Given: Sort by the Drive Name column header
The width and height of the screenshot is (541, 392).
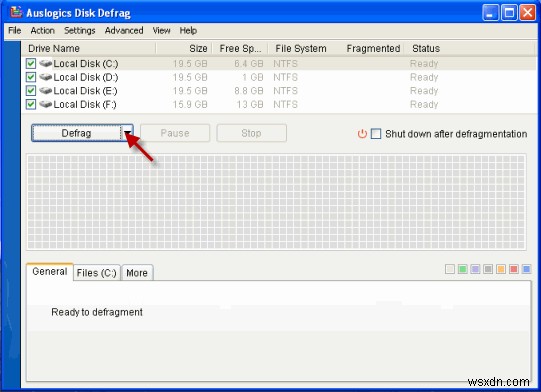Looking at the screenshot, I should pyautogui.click(x=89, y=48).
